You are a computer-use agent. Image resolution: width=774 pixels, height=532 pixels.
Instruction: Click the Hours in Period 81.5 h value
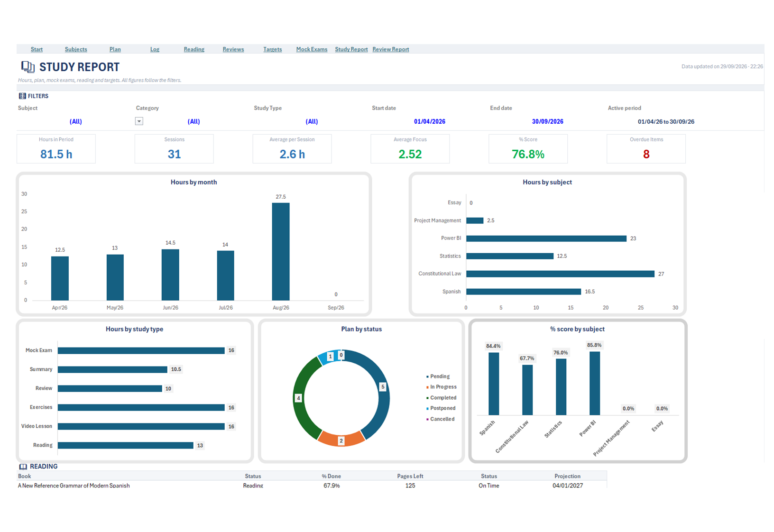point(56,154)
